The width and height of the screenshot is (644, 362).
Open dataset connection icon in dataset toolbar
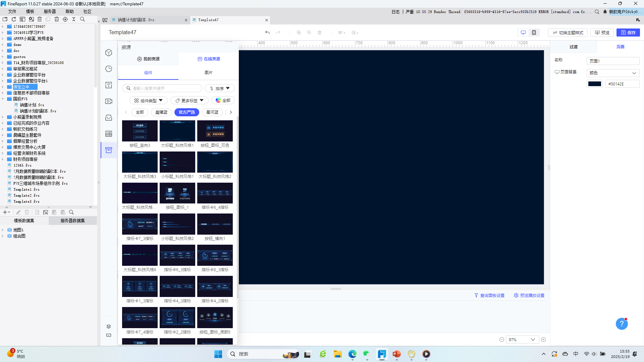(46, 212)
